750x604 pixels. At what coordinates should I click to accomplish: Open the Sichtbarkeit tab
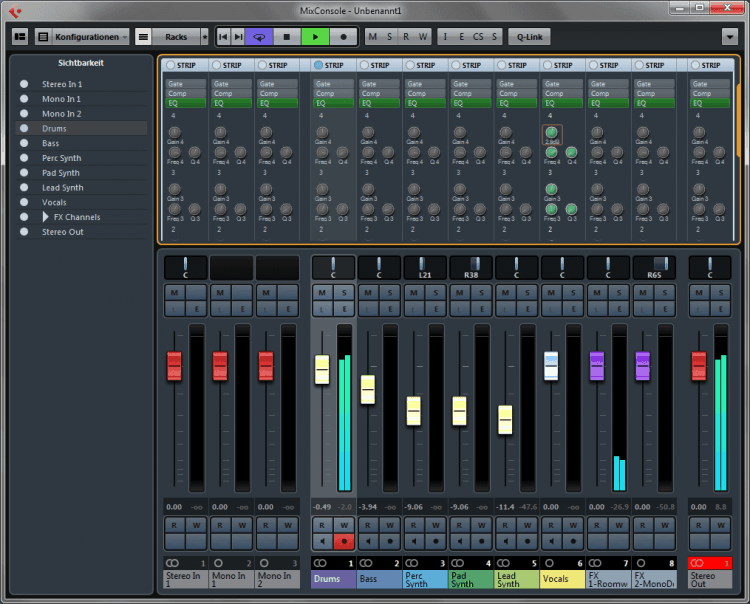(81, 63)
